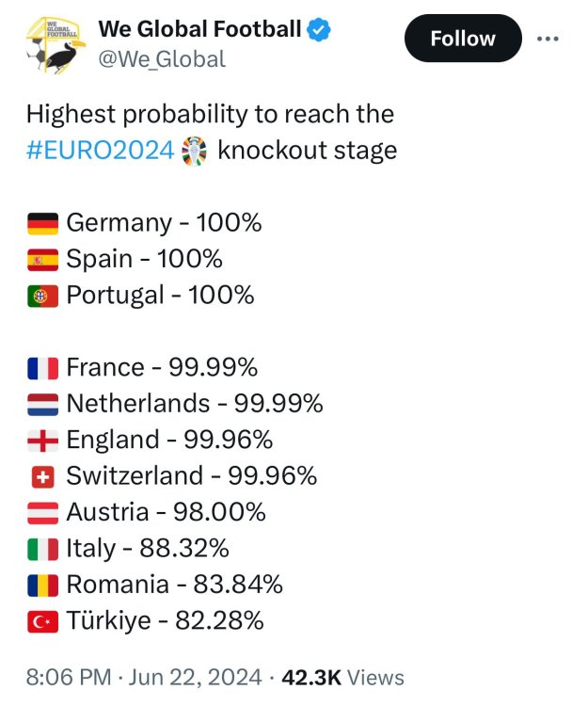This screenshot has width=588, height=706.
Task: Click the 8:06 PM Jun 22, 2024 timestamp
Action: click(144, 677)
